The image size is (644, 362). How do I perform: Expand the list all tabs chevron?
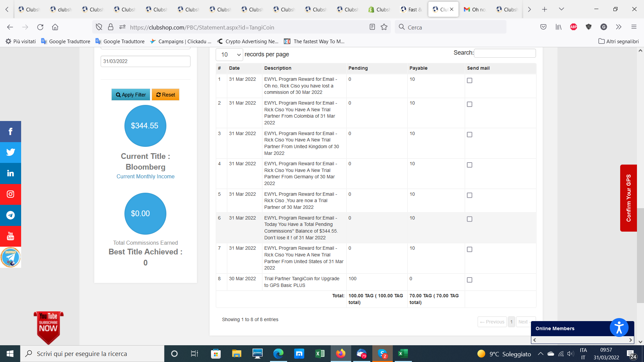tap(561, 9)
